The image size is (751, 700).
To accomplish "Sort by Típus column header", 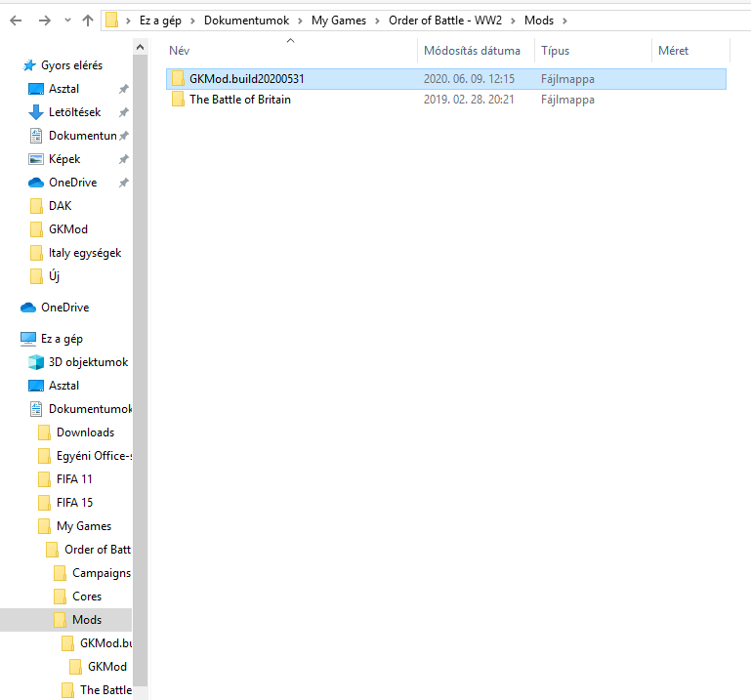I will pos(555,51).
